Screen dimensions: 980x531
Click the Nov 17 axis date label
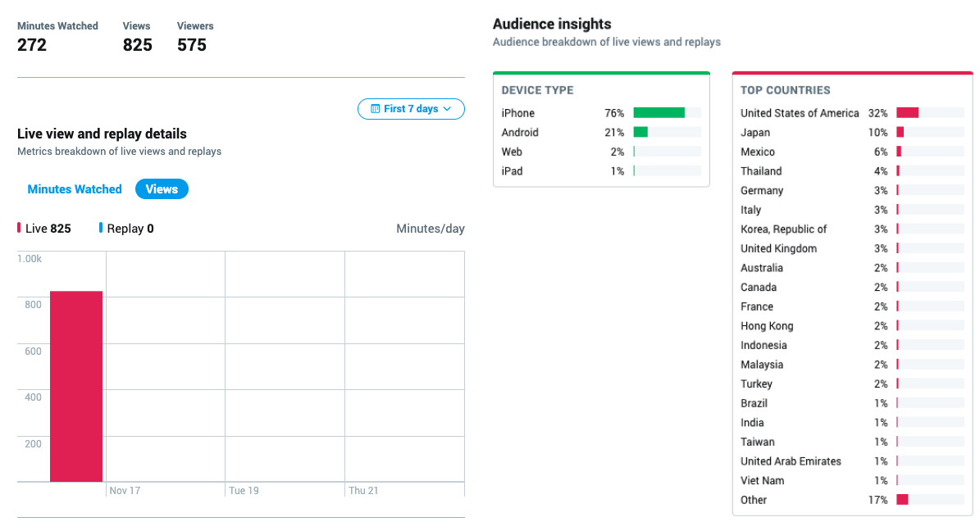click(125, 491)
